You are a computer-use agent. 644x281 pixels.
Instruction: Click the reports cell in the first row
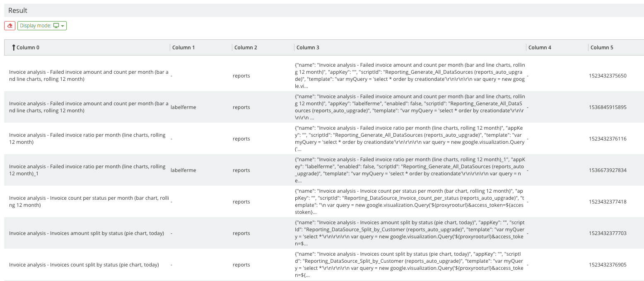tap(241, 75)
